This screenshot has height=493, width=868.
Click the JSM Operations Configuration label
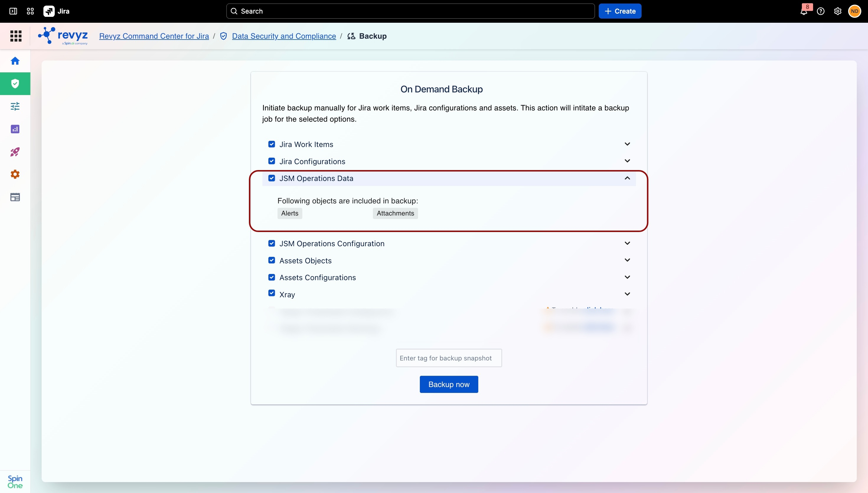pyautogui.click(x=332, y=244)
